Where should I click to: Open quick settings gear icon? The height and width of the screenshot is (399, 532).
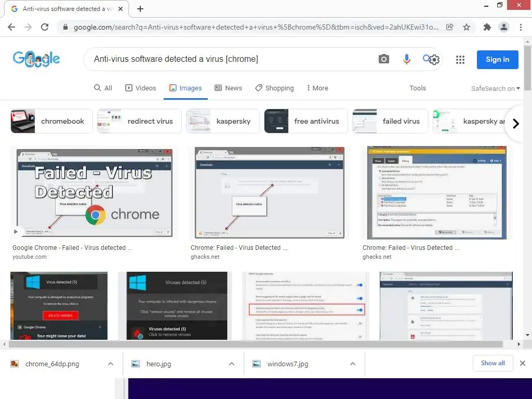pos(434,60)
